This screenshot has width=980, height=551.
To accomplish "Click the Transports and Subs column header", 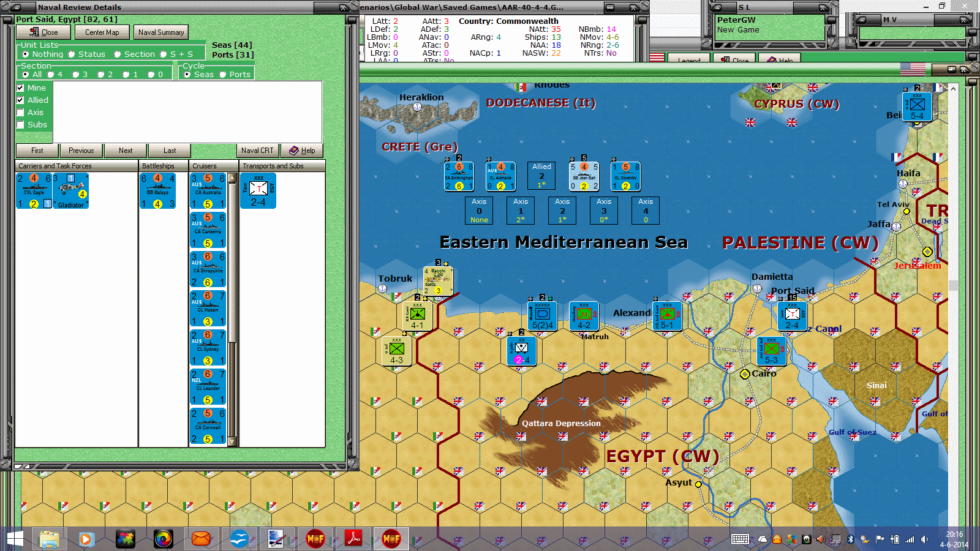I will (282, 166).
